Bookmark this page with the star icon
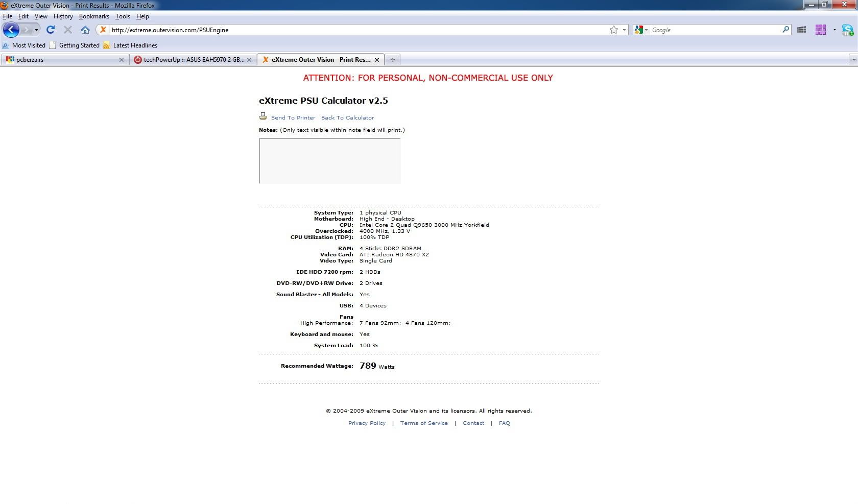 pos(613,30)
